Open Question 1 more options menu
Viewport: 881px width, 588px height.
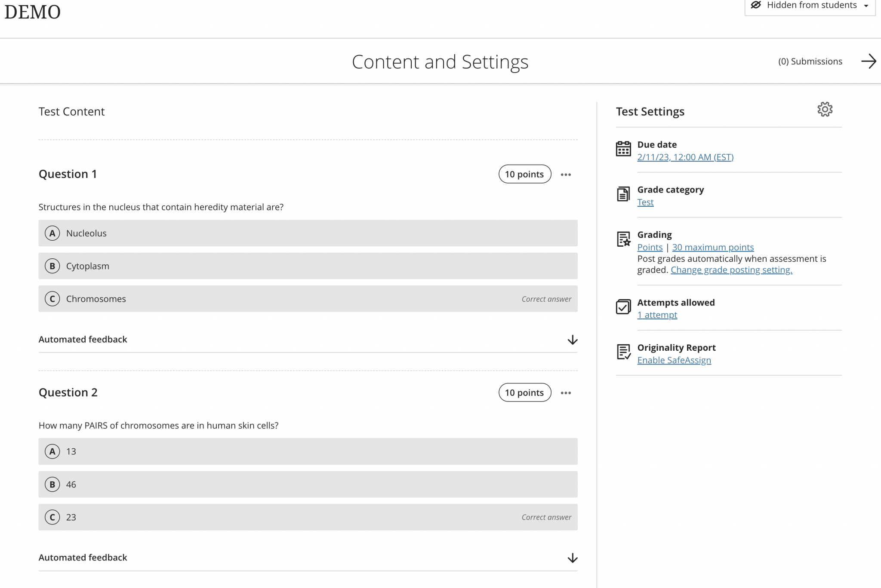tap(566, 175)
